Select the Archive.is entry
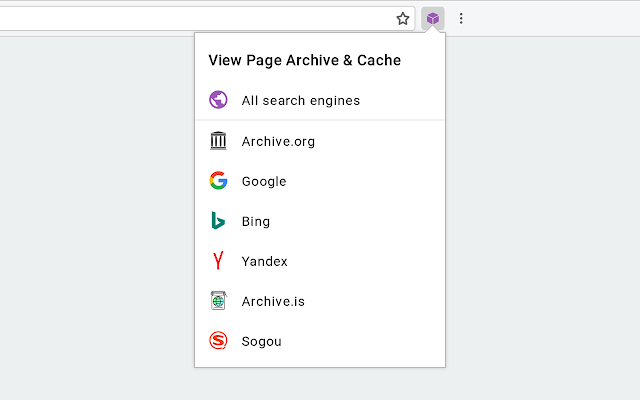This screenshot has width=640, height=400. click(320, 301)
